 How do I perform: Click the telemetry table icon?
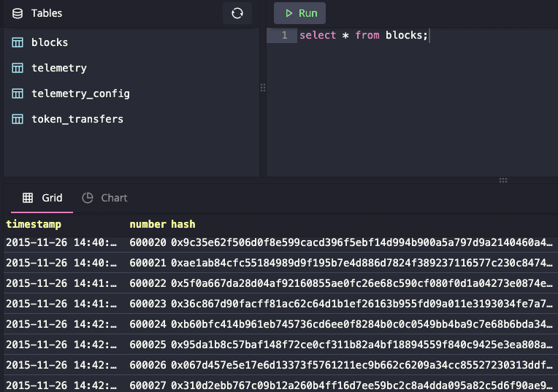pyautogui.click(x=18, y=68)
